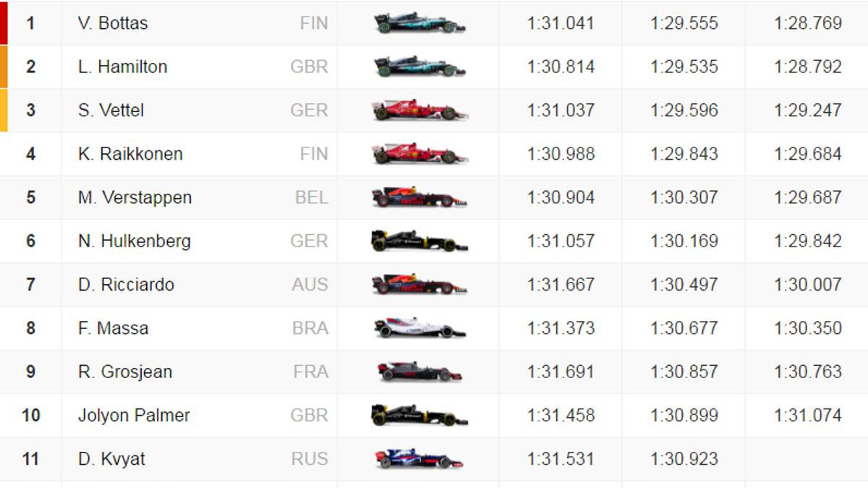The width and height of the screenshot is (868, 488).
Task: Click the Renault car icon for N. Hulkenberg
Action: pos(420,241)
